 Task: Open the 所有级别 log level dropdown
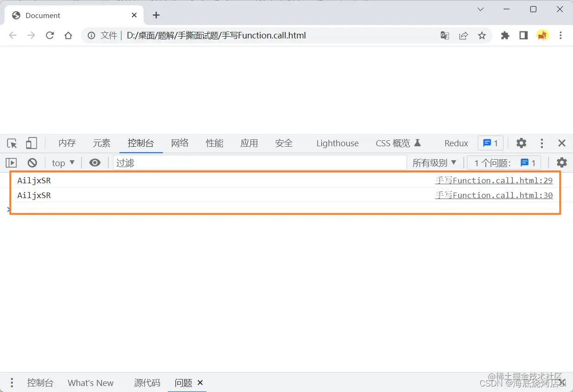point(435,163)
